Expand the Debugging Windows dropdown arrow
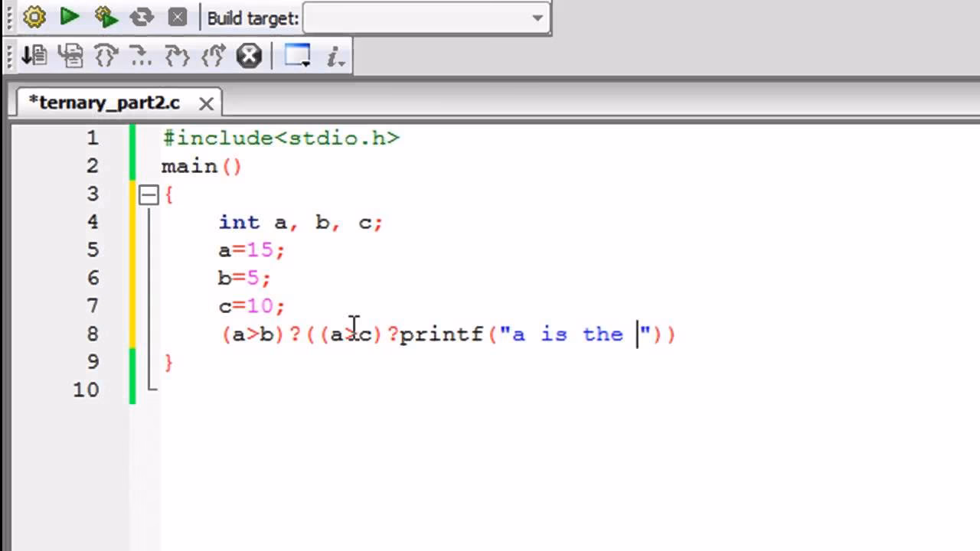This screenshot has width=980, height=551. coord(305,64)
